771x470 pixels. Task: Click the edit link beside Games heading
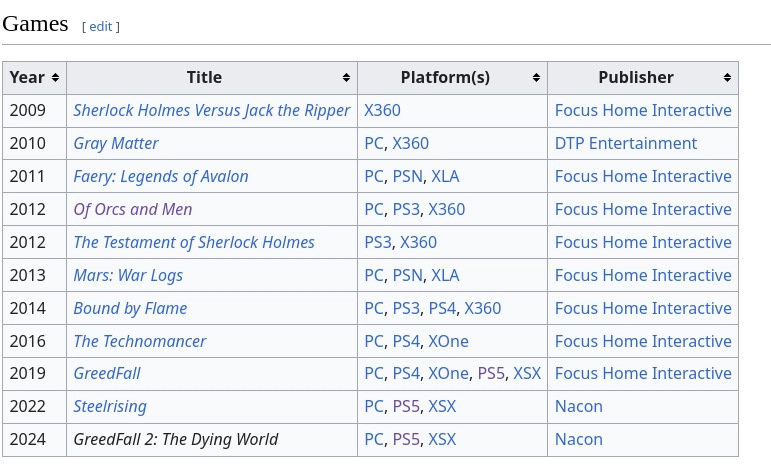pyautogui.click(x=101, y=27)
